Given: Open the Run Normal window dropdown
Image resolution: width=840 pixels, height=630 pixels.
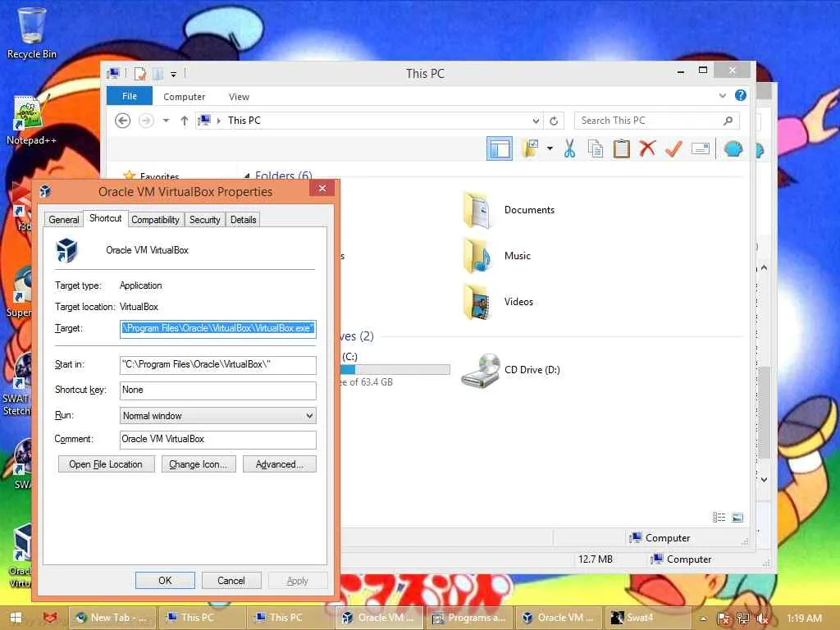Looking at the screenshot, I should point(218,416).
